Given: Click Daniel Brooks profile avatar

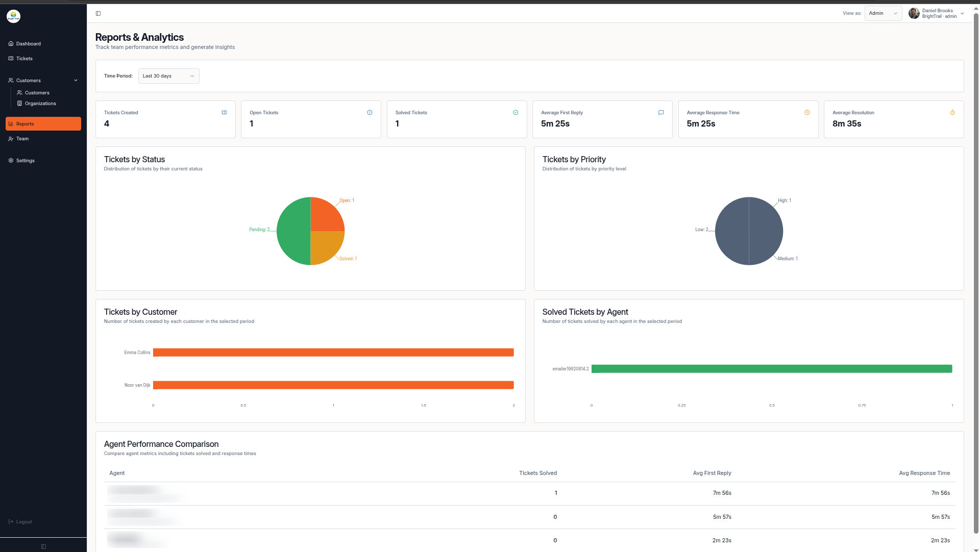Looking at the screenshot, I should 914,14.
